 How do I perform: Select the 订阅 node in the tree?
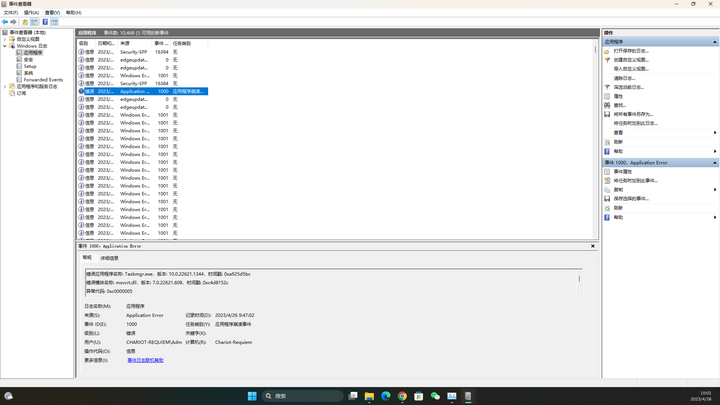[x=22, y=93]
